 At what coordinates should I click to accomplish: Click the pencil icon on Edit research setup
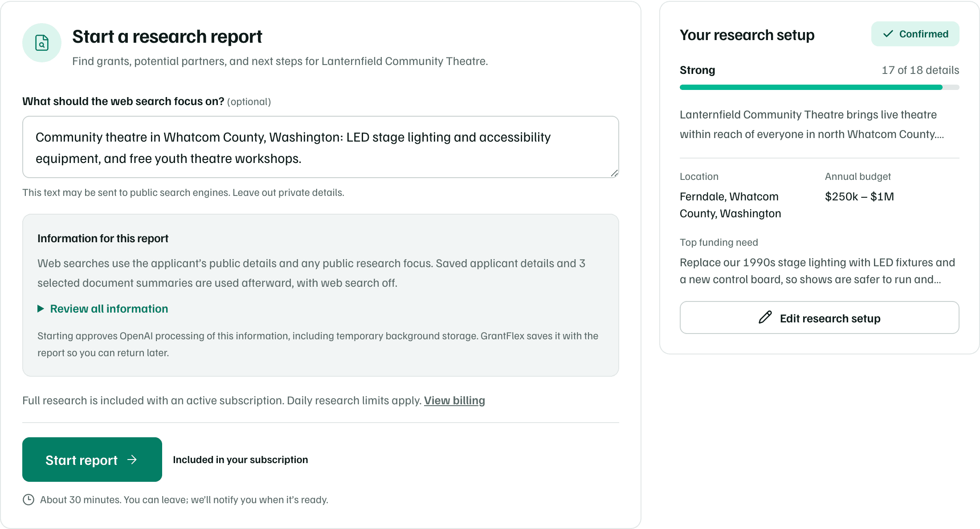click(765, 317)
